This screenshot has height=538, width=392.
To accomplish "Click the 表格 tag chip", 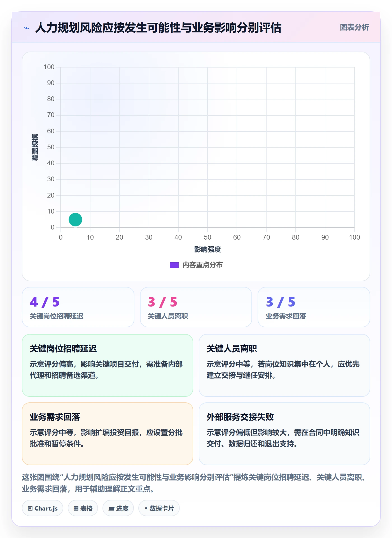I will (83, 508).
